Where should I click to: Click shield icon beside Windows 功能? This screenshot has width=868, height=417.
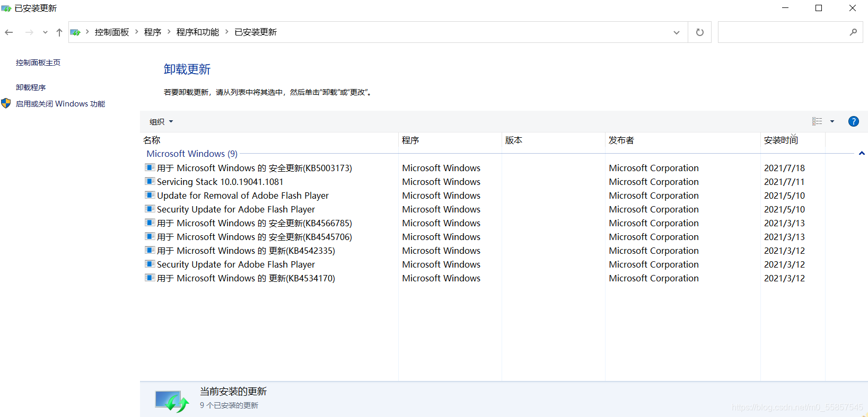(x=6, y=103)
